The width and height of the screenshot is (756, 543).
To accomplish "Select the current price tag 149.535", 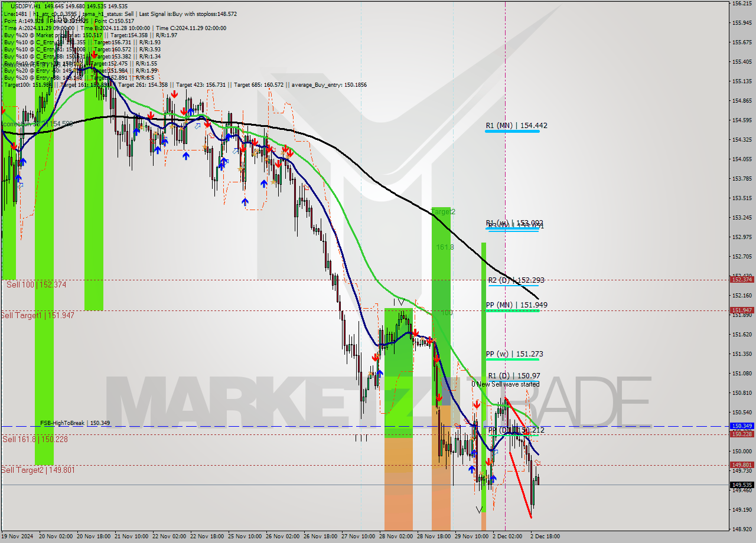I will click(741, 485).
